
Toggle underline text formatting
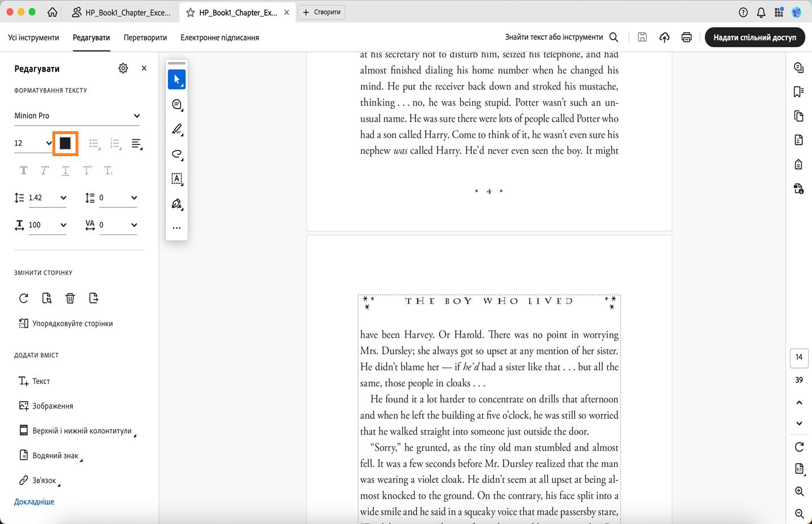65,170
